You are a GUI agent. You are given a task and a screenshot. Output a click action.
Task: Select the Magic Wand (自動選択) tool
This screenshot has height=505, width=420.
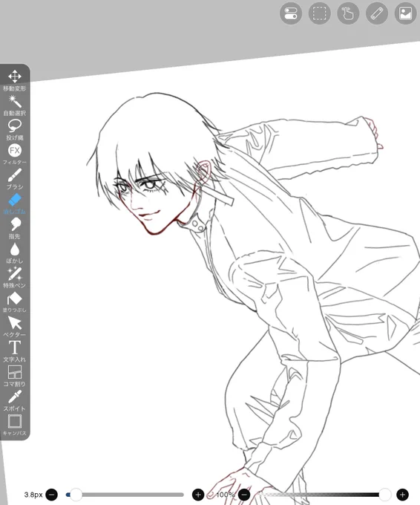(x=15, y=105)
